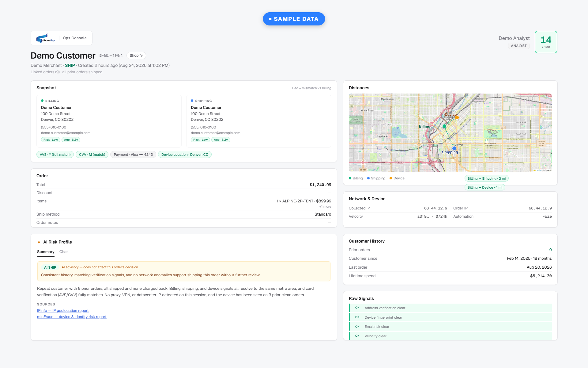This screenshot has width=588, height=368.
Task: Click the Denver distances map
Action: coord(450,132)
